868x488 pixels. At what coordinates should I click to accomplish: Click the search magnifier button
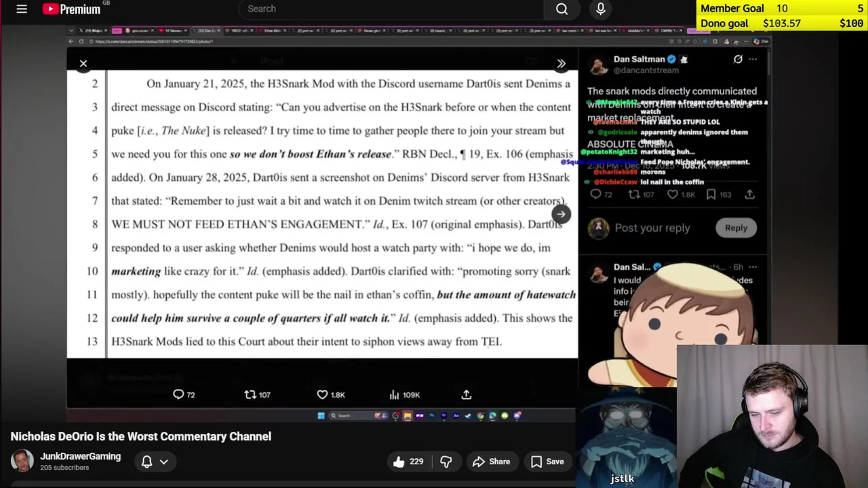pos(562,9)
